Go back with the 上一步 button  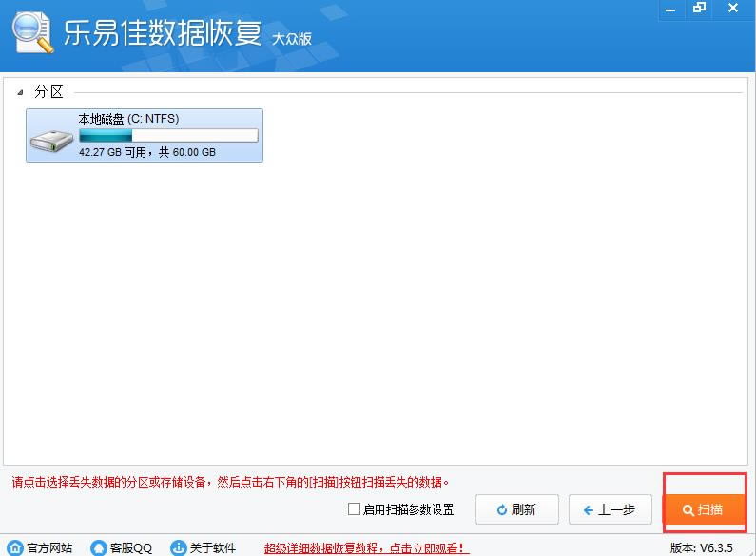point(610,509)
